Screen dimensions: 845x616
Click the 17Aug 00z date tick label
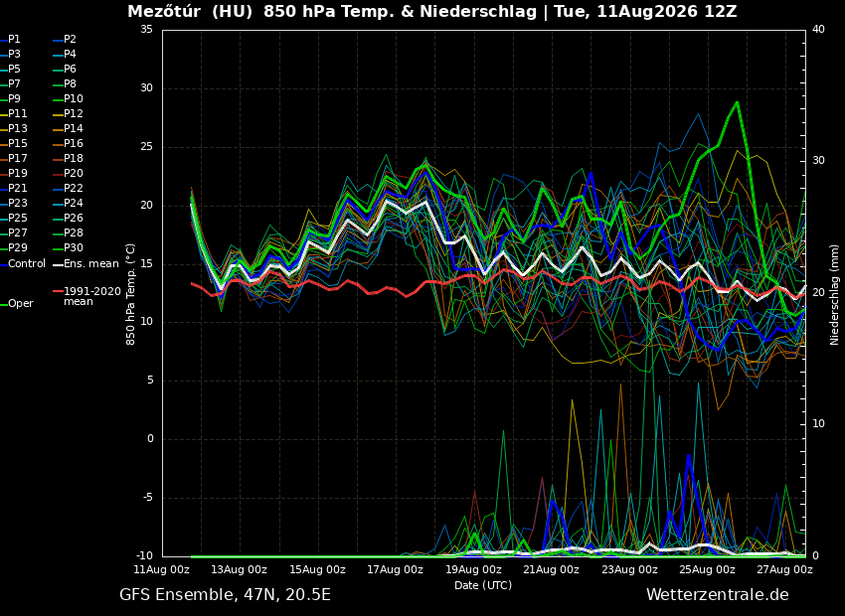tap(395, 569)
